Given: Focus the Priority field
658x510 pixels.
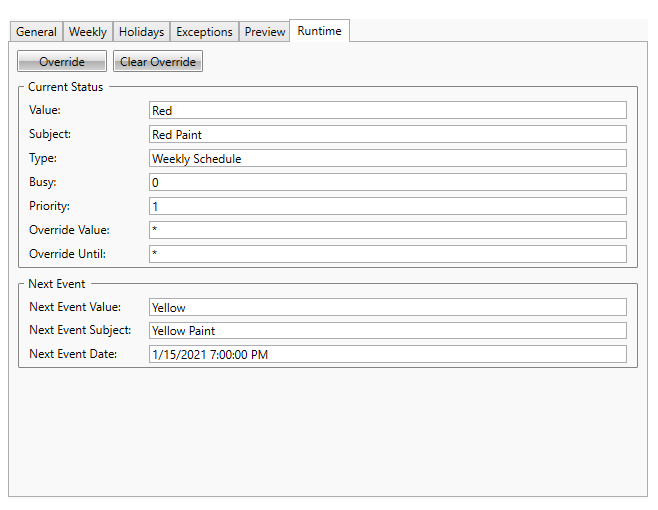Looking at the screenshot, I should pyautogui.click(x=387, y=206).
